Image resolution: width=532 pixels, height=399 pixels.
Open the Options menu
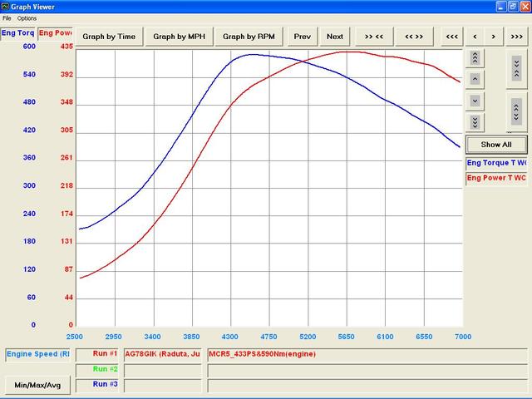pyautogui.click(x=27, y=18)
